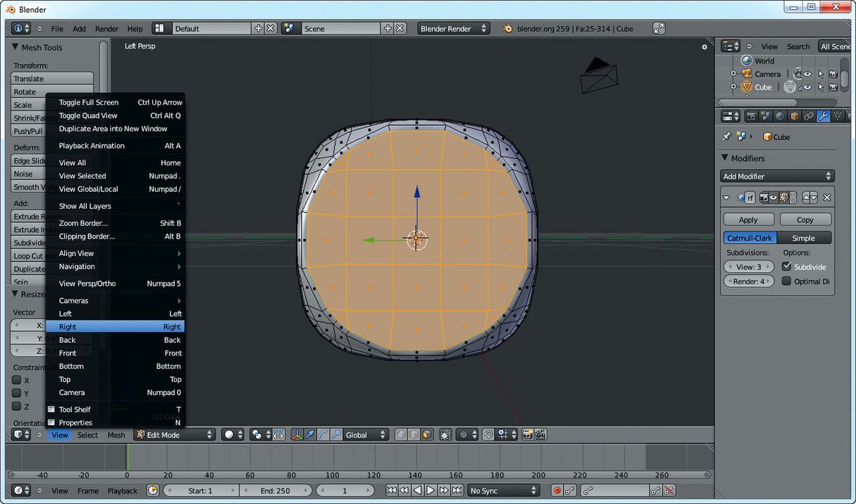Open the Add Modifier dropdown

click(778, 176)
